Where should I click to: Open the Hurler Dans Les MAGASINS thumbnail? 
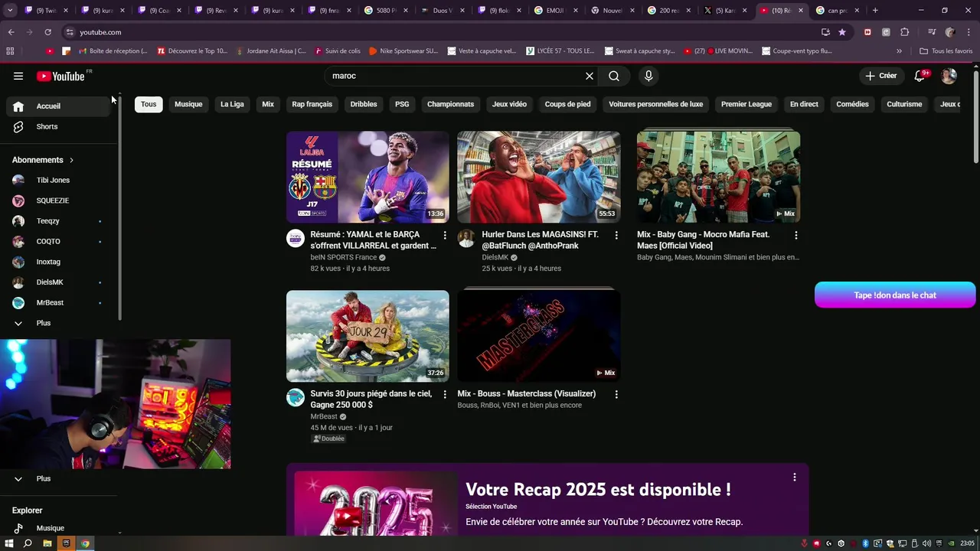coord(539,177)
